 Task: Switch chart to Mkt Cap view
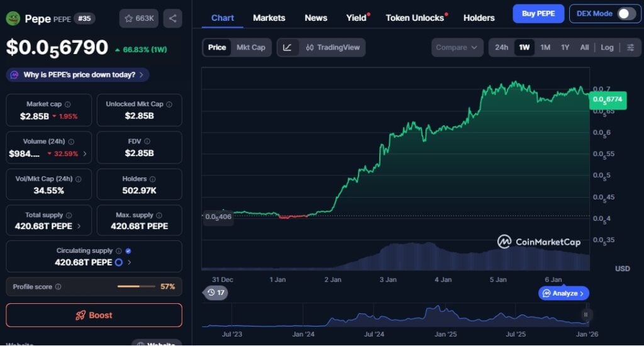click(x=250, y=48)
